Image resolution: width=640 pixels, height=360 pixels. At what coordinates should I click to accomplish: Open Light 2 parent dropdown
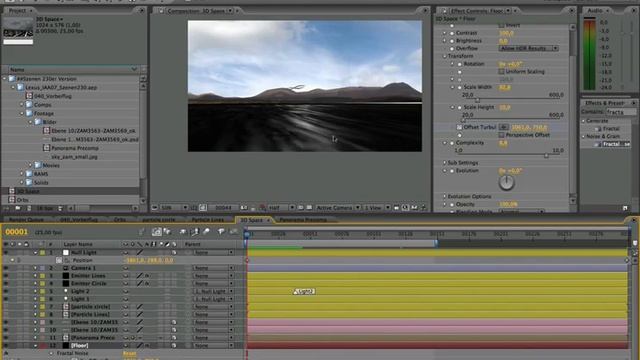(x=213, y=291)
